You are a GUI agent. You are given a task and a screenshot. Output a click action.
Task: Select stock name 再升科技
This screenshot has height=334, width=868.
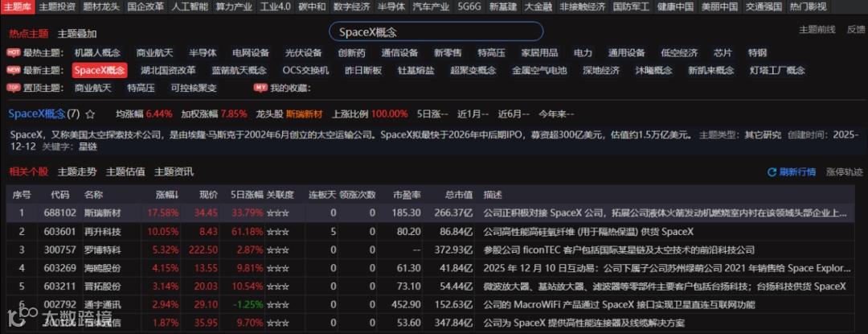point(102,232)
